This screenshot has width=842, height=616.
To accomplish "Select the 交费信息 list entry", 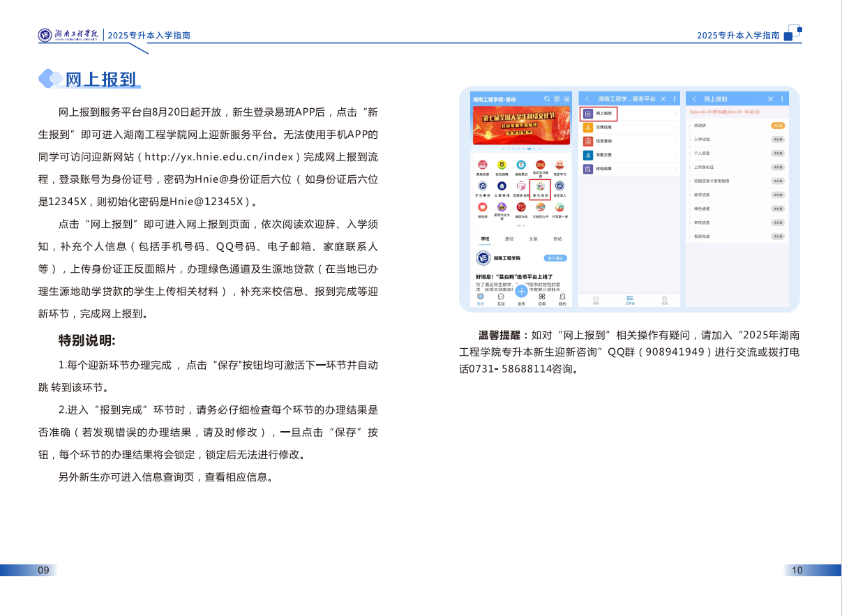I will (x=629, y=127).
